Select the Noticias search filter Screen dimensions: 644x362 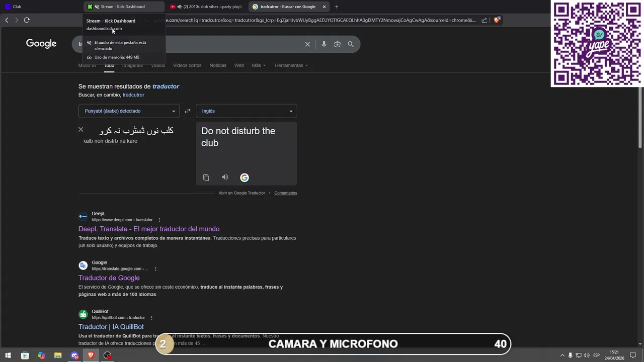(218, 65)
